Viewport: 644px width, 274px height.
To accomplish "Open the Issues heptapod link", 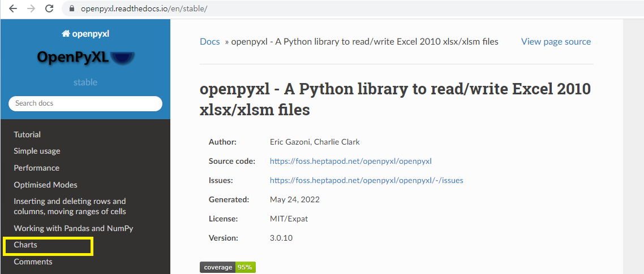I will 366,180.
